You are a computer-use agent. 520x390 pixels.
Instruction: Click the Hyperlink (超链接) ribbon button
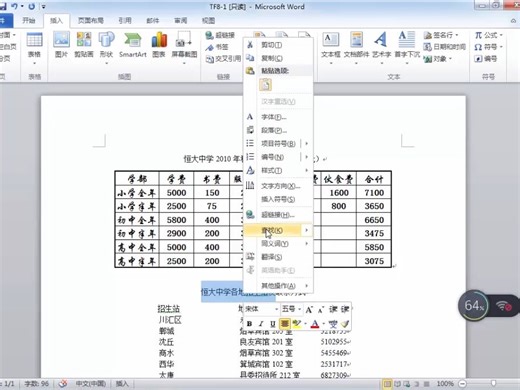(220, 35)
